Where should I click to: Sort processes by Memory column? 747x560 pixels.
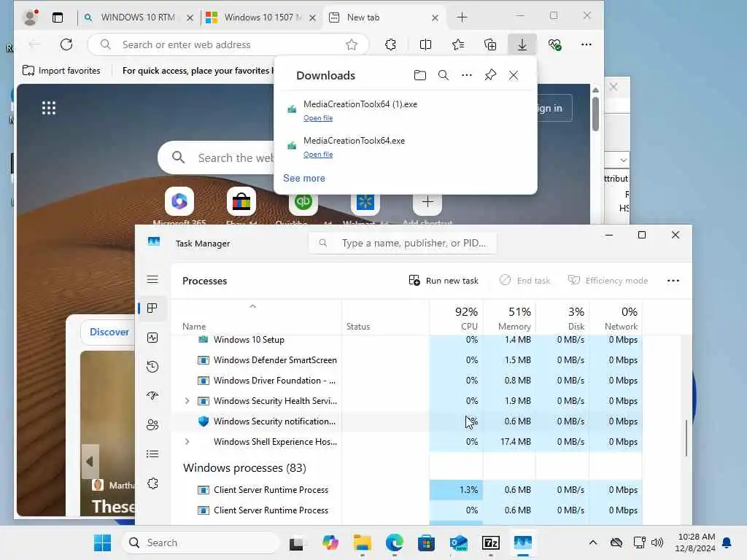pyautogui.click(x=509, y=318)
